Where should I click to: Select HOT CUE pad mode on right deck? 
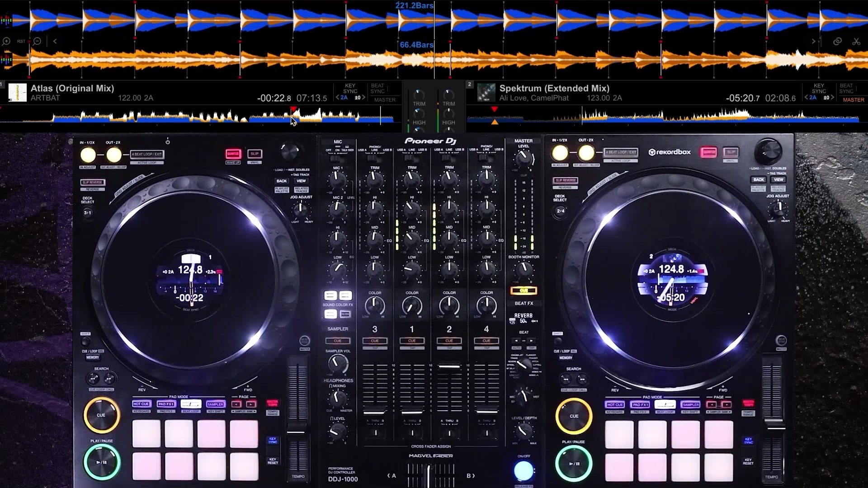tap(615, 404)
